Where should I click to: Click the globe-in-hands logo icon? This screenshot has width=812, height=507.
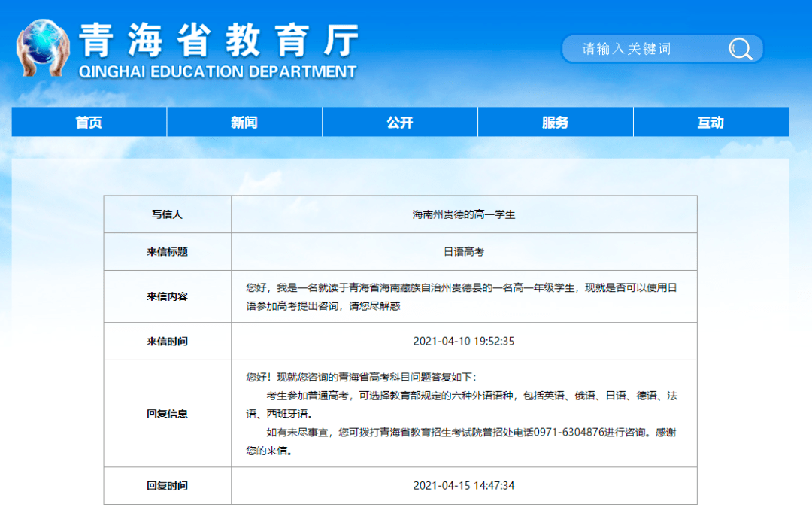[44, 47]
